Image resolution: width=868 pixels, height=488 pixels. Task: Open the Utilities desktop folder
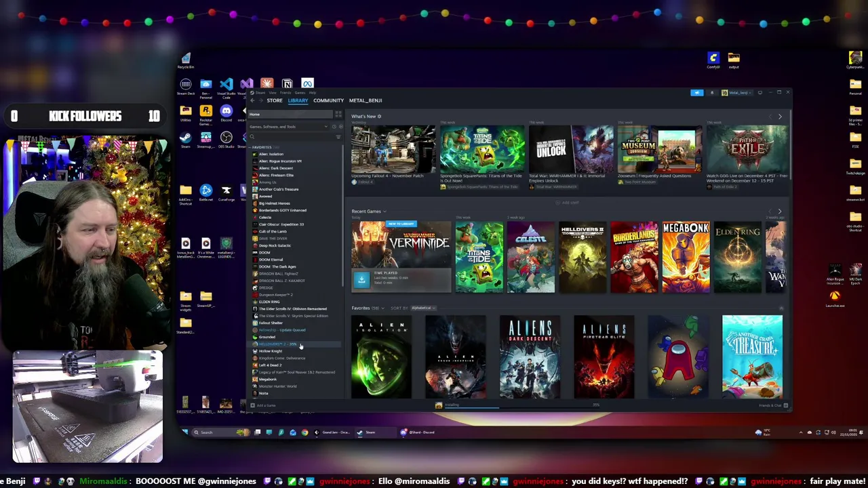185,113
